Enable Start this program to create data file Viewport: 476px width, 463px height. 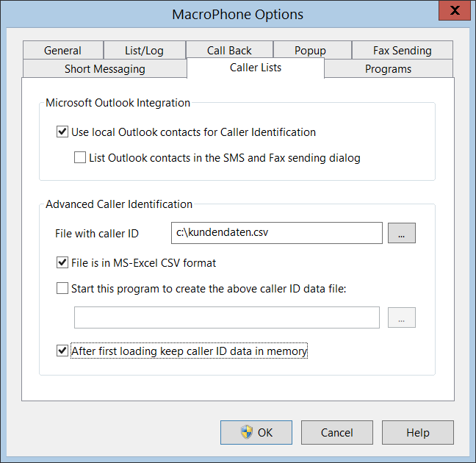point(62,288)
